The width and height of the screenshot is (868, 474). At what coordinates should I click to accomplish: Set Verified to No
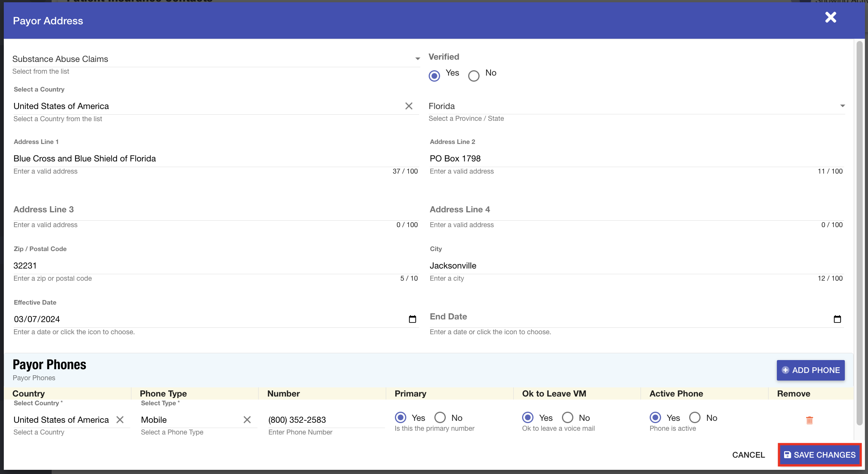(x=473, y=76)
